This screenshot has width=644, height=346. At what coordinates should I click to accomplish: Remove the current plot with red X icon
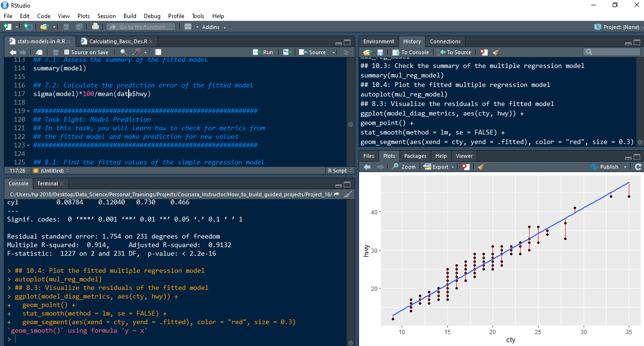466,167
